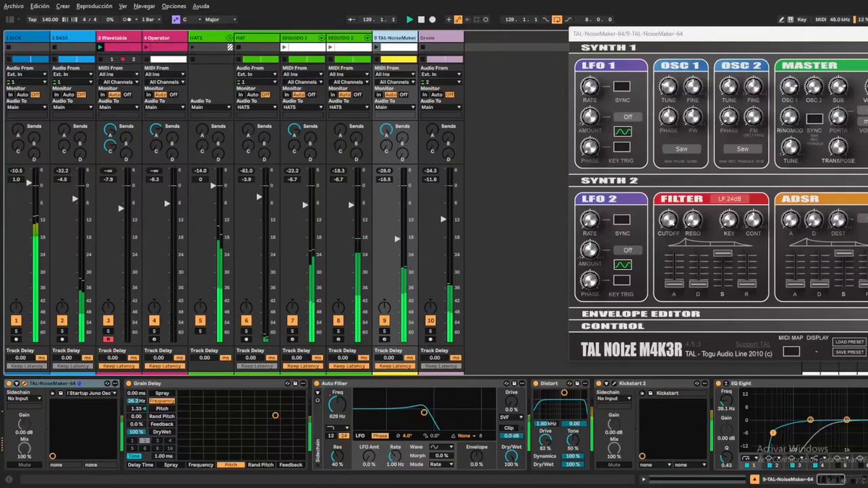Select the Drone track title

(441, 37)
